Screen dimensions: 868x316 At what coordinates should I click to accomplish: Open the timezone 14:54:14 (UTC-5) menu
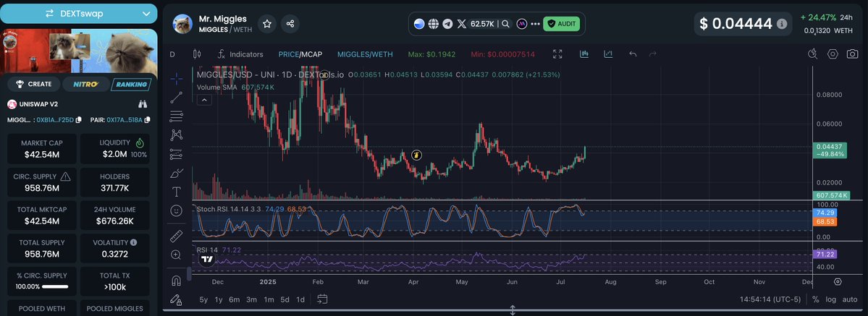click(x=770, y=299)
